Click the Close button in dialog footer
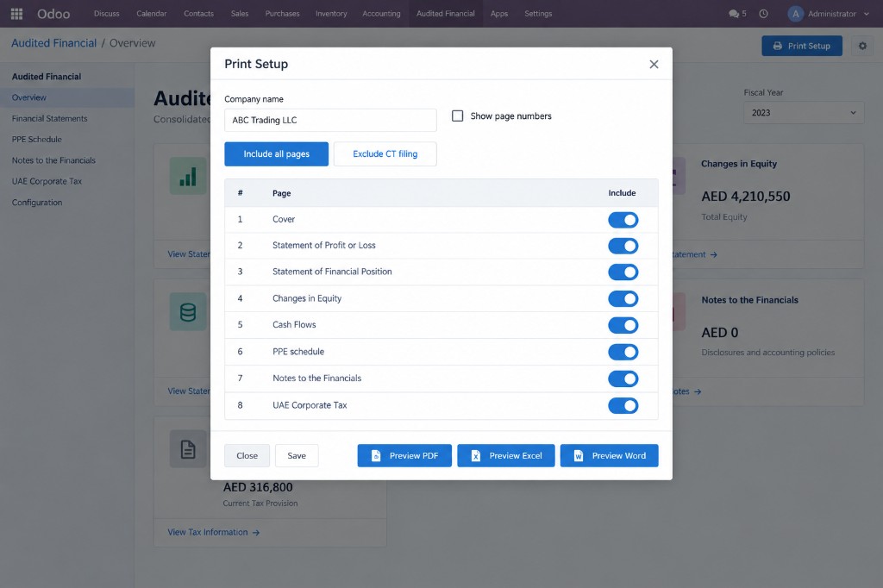Screen dimensions: 883x588 click(247, 455)
